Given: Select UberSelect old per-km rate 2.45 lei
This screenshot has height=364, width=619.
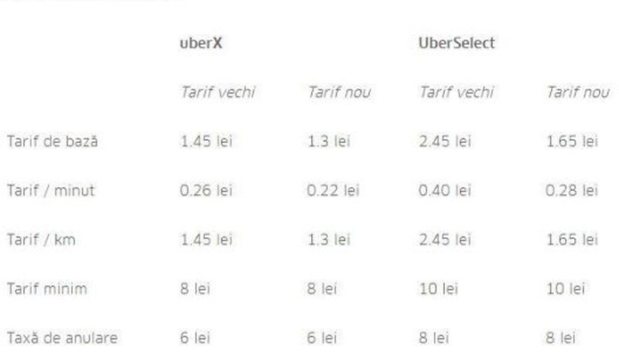Looking at the screenshot, I should pos(445,240).
